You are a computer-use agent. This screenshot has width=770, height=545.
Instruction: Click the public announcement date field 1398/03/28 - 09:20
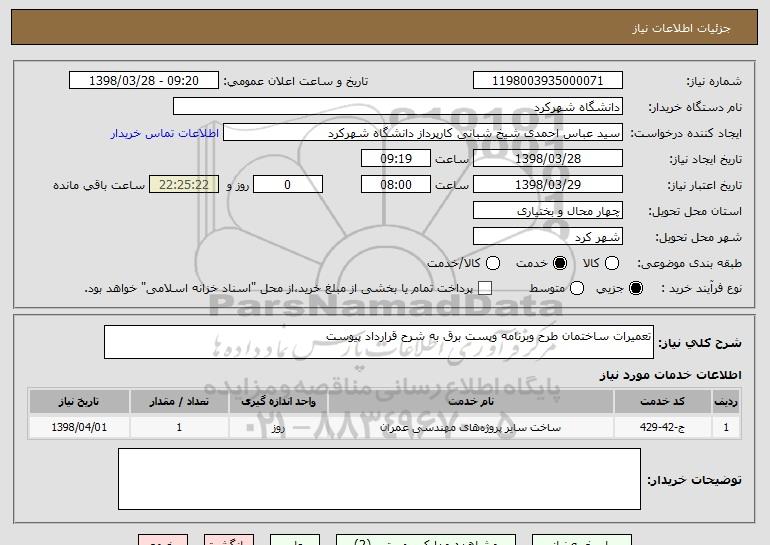144,81
